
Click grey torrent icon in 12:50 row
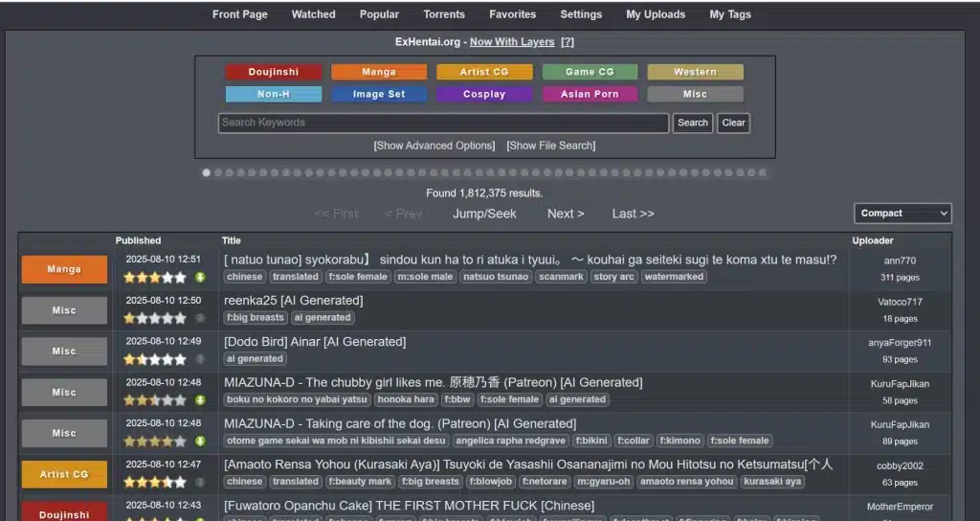[x=200, y=318]
